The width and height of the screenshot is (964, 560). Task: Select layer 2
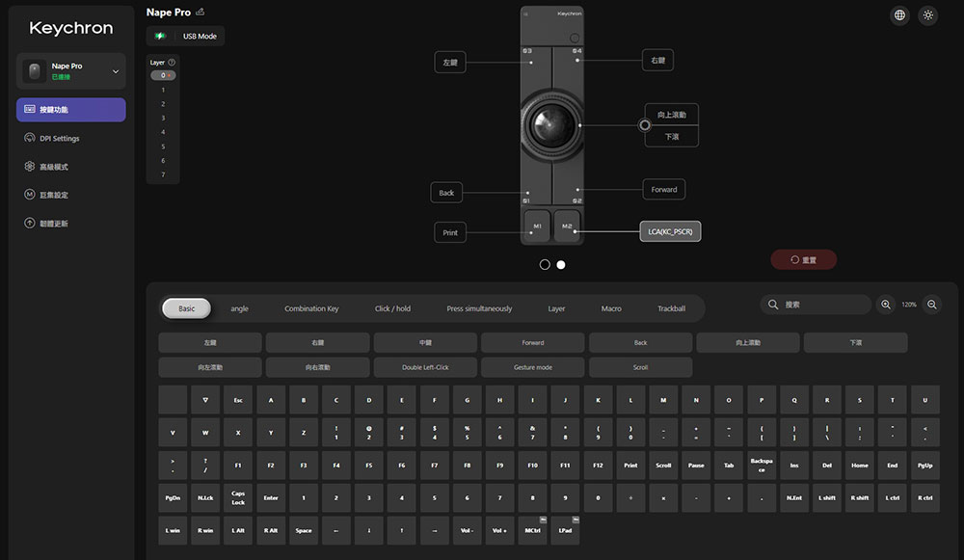pyautogui.click(x=163, y=104)
